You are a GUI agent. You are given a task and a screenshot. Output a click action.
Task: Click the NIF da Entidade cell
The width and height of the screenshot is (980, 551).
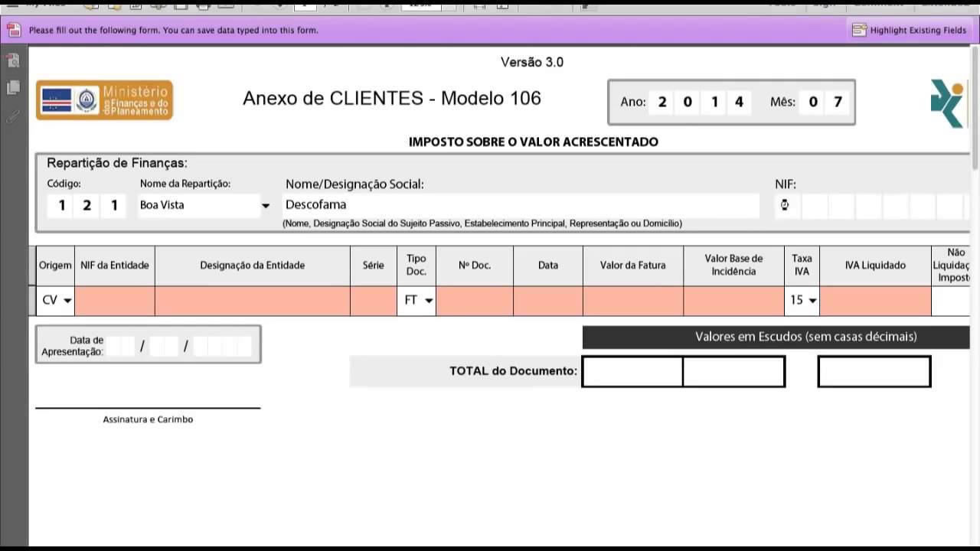pos(115,301)
